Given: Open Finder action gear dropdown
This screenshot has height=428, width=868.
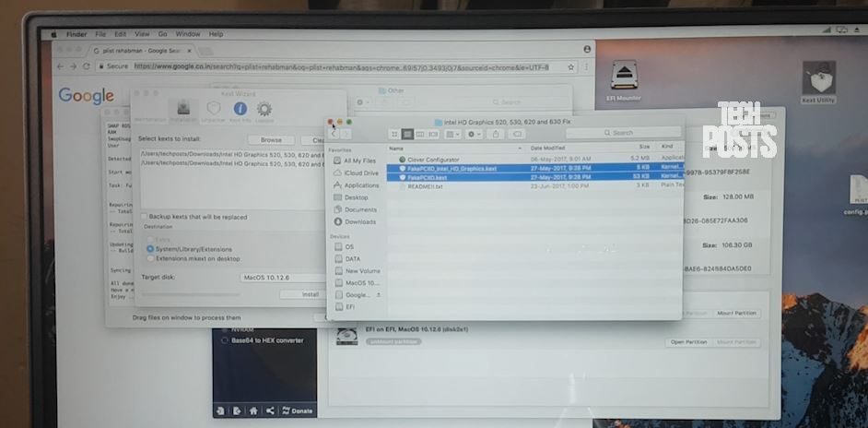Looking at the screenshot, I should coord(474,134).
